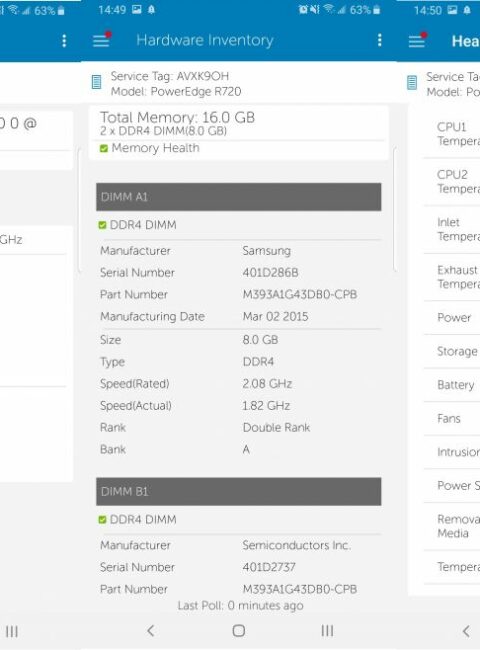Image resolution: width=480 pixels, height=650 pixels.
Task: Open hamburger menu on Hardware Inventory screen
Action: pos(101,40)
